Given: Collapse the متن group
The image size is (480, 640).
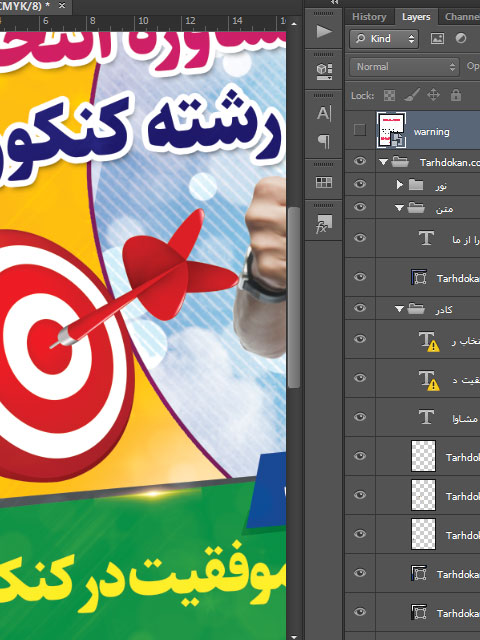Looking at the screenshot, I should click(399, 208).
